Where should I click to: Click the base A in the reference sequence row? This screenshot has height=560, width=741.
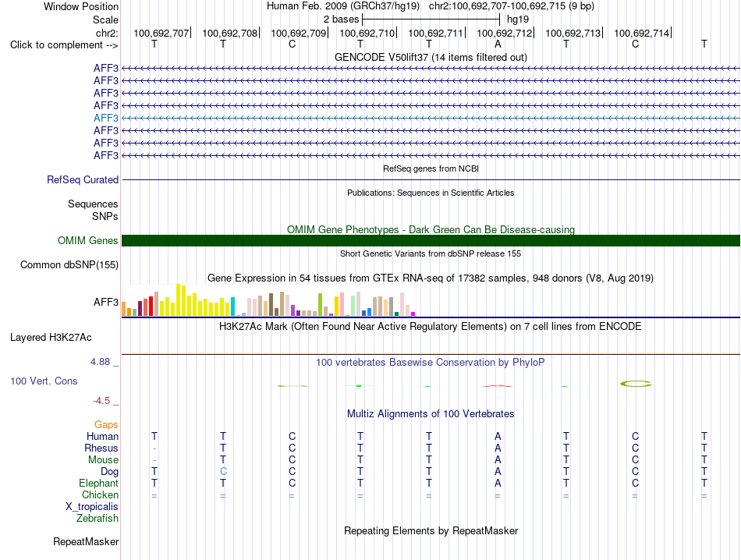498,44
